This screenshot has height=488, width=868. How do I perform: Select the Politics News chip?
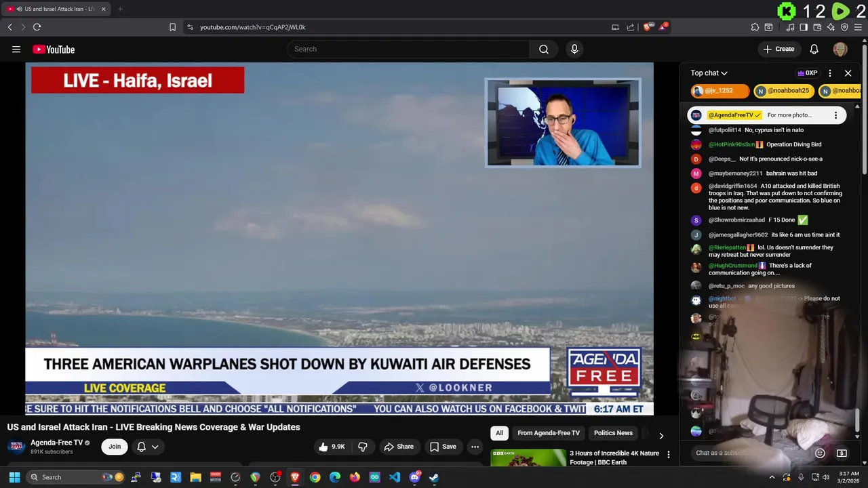click(x=613, y=433)
